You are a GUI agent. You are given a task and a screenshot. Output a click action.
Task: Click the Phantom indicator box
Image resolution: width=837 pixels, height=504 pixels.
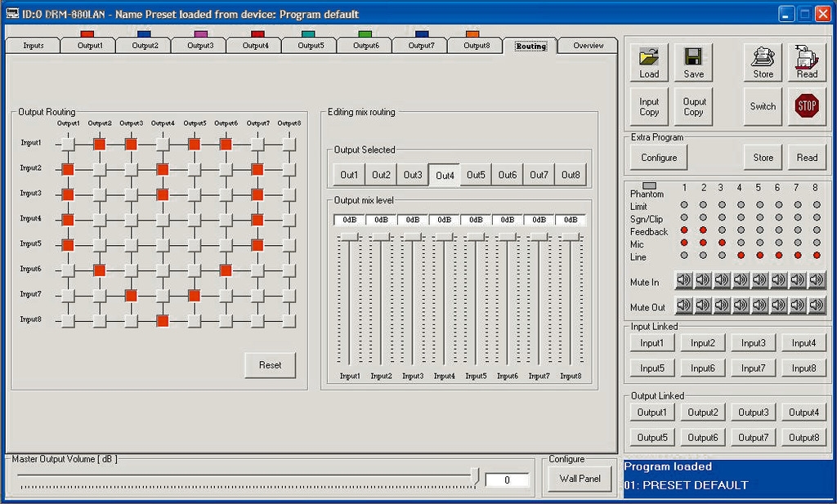(x=650, y=185)
